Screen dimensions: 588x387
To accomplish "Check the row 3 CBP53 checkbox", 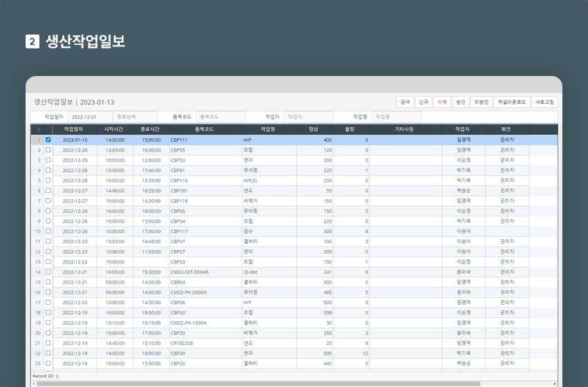I will 48,160.
